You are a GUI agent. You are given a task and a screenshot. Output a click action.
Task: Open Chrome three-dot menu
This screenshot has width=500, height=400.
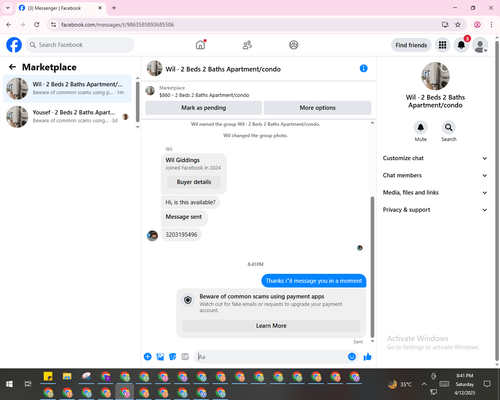click(491, 24)
